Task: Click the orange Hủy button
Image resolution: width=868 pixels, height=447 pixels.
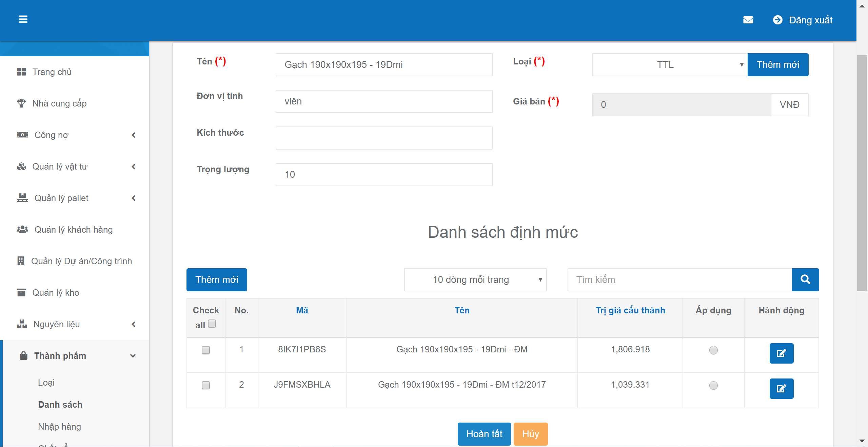Action: click(530, 434)
